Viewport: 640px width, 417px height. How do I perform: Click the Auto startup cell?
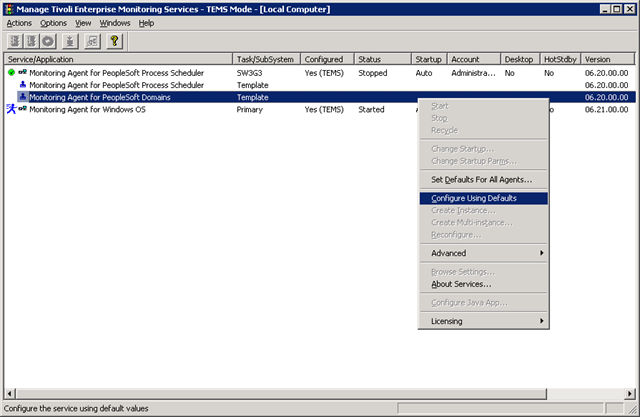pos(424,73)
